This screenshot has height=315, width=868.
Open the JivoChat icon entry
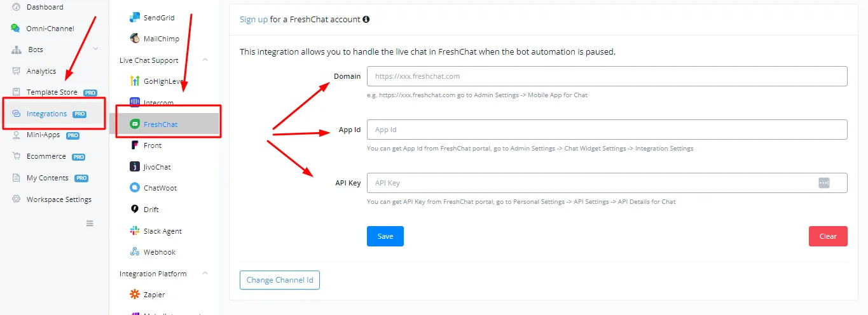[134, 166]
